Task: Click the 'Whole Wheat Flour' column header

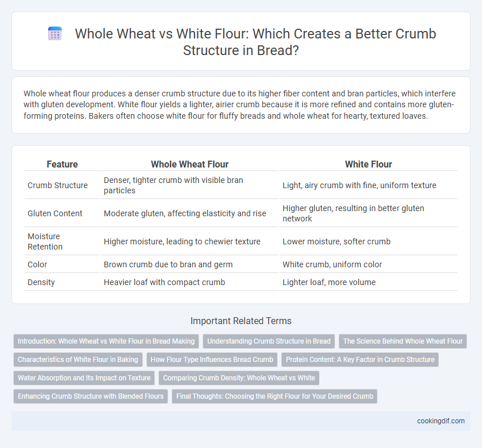Action: tap(189, 164)
